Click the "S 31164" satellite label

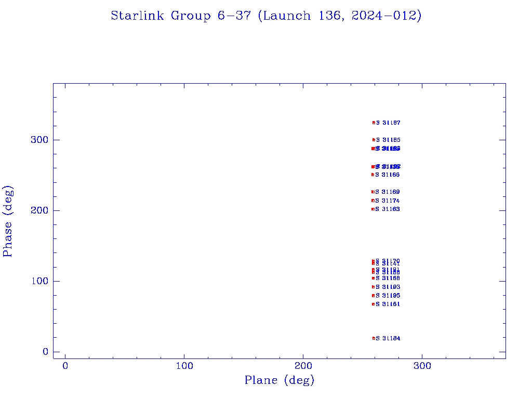[388, 338]
